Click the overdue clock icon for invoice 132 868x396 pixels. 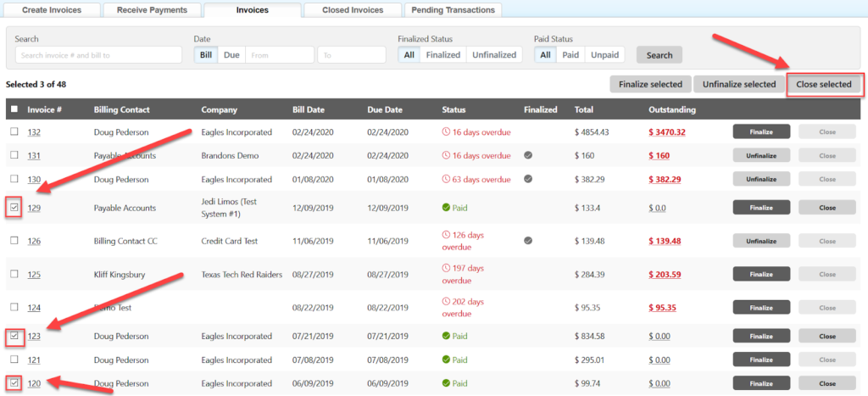(x=447, y=132)
